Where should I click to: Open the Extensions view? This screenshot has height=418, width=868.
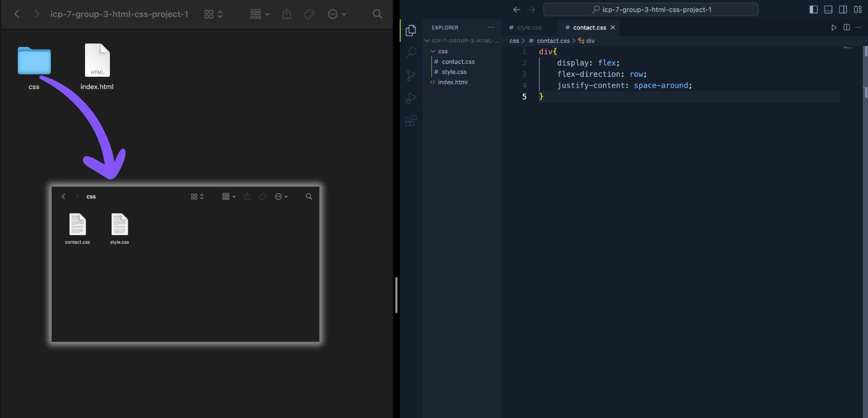pyautogui.click(x=411, y=121)
